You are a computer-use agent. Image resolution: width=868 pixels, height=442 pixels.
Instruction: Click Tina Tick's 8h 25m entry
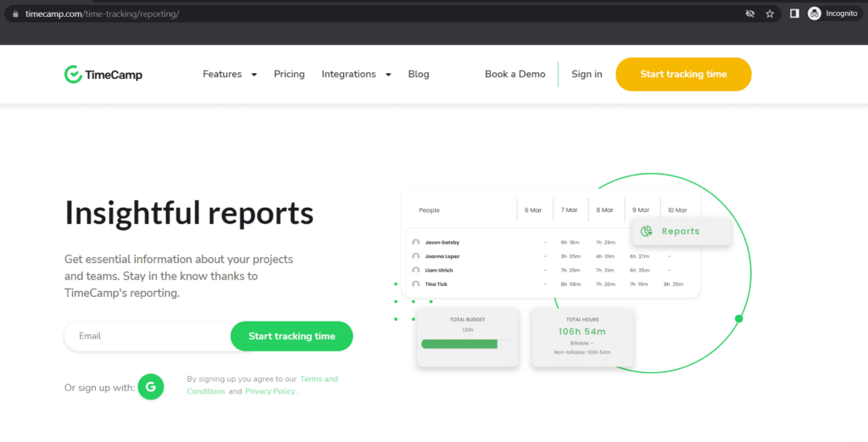tap(673, 284)
